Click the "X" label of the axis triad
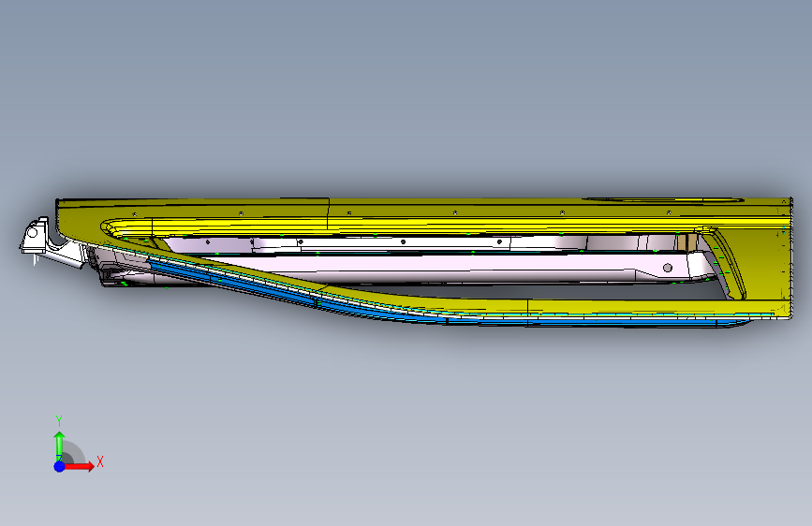Viewport: 812px width, 526px height. coord(100,461)
